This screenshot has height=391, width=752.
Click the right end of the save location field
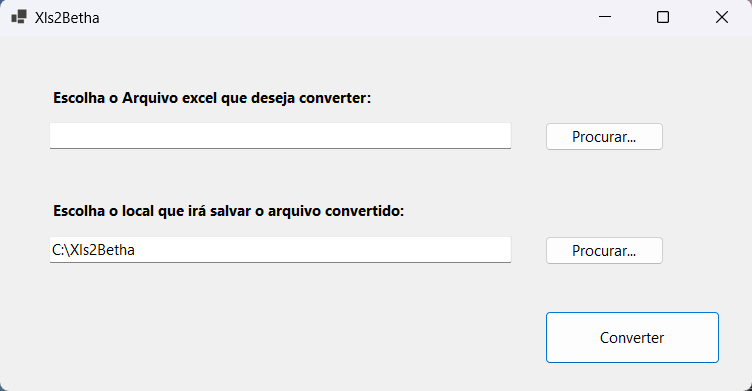click(499, 249)
